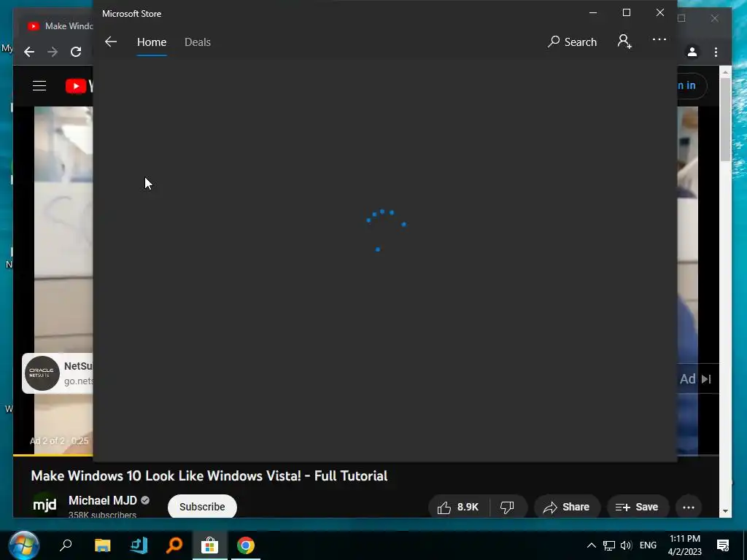The height and width of the screenshot is (560, 747).
Task: Go back in Microsoft Store
Action: pyautogui.click(x=111, y=42)
